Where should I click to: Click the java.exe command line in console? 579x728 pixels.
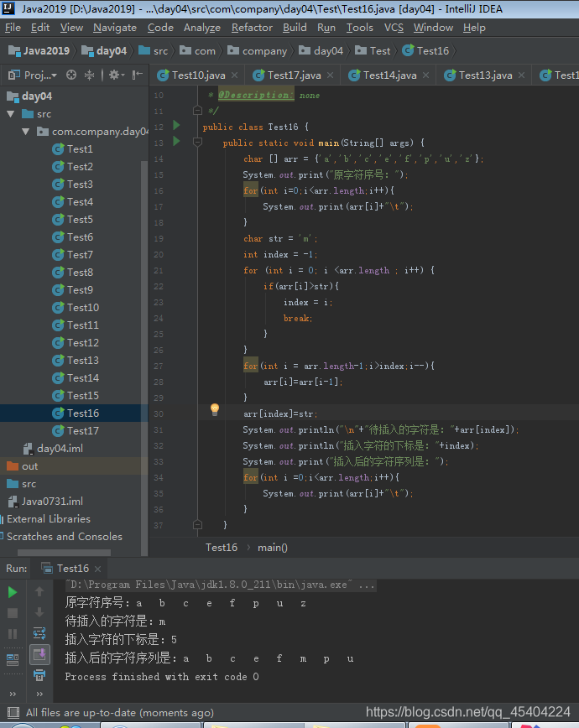click(x=220, y=585)
